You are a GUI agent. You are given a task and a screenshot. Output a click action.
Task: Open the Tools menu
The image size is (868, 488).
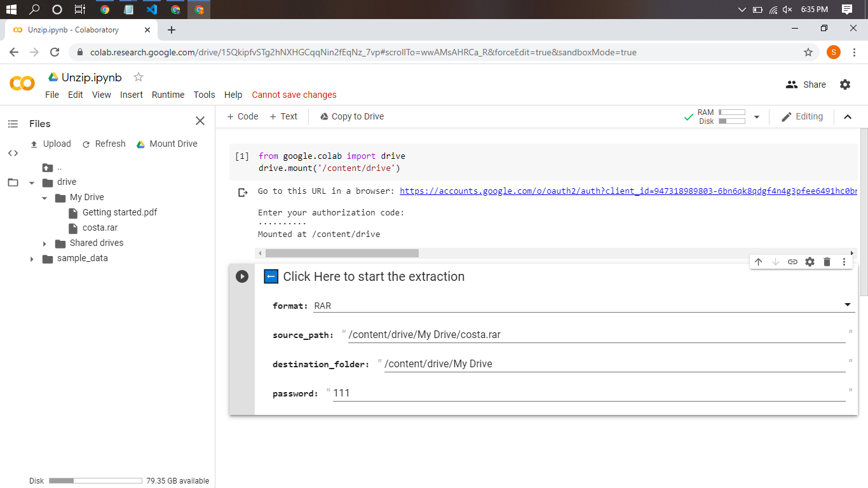[204, 95]
